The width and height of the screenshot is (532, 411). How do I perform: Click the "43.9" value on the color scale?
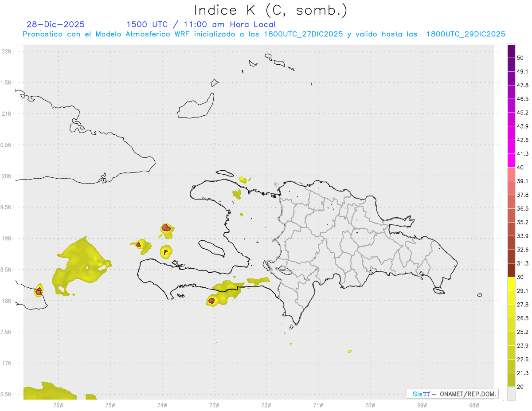click(x=523, y=126)
